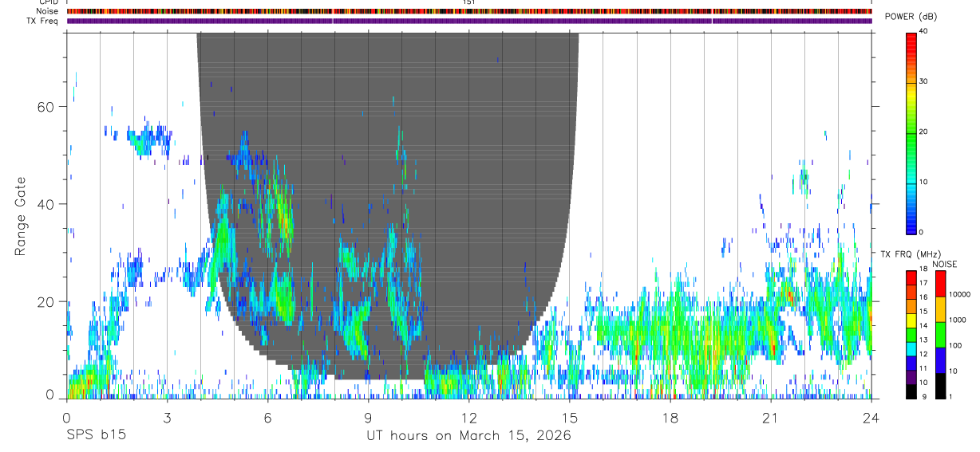
Task: Click the "100" label on the NOISE legend
Action: 954,346
